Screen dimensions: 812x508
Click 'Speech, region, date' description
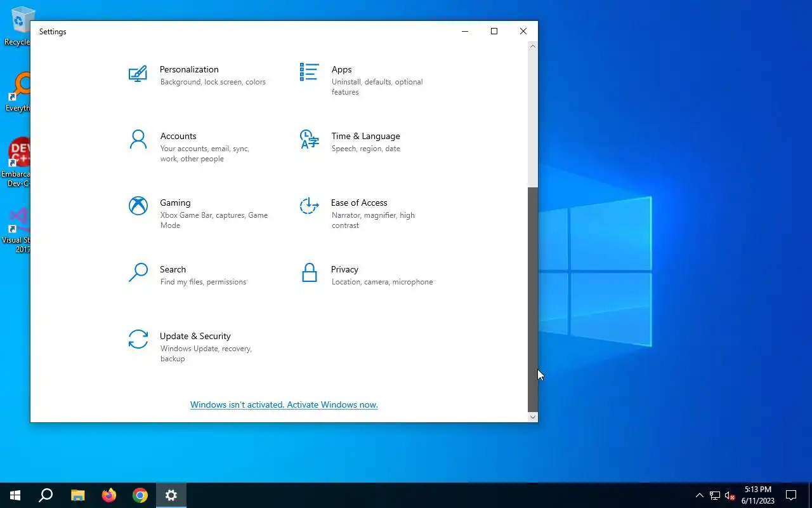pos(366,149)
